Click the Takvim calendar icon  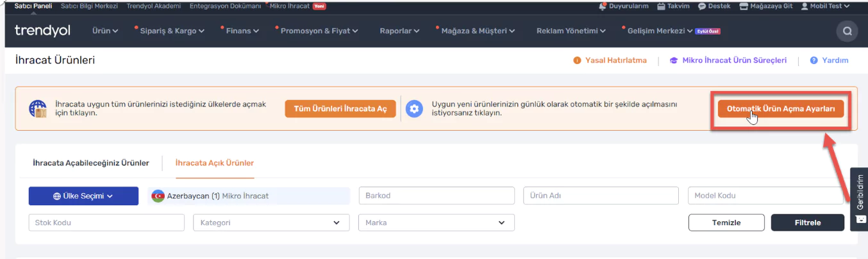coord(662,6)
